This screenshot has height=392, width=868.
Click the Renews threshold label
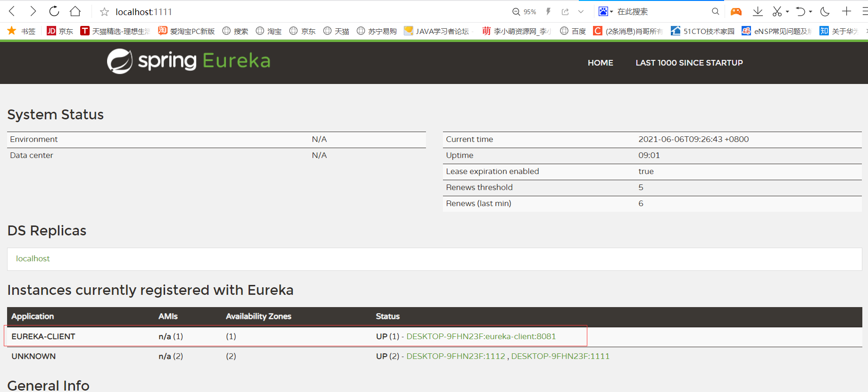[x=479, y=187]
